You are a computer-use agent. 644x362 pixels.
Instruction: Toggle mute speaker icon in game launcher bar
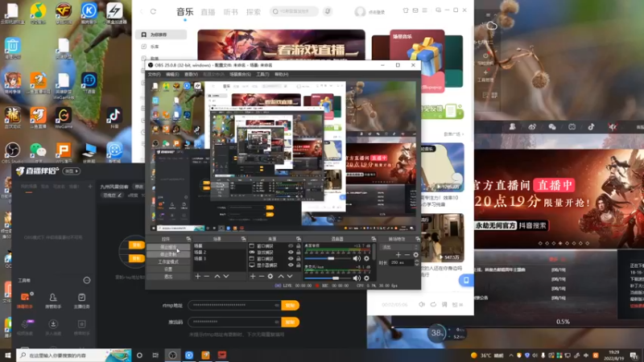[613, 127]
